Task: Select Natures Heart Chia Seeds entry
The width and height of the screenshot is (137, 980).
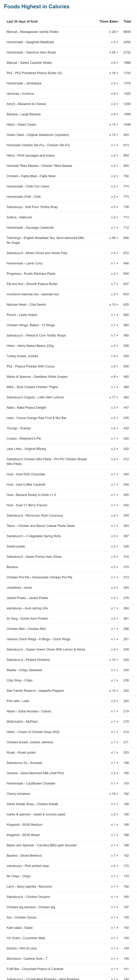Action: (x=68, y=305)
